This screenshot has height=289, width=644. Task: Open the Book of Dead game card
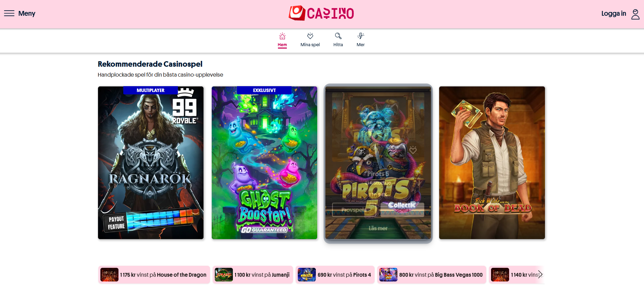click(x=492, y=163)
